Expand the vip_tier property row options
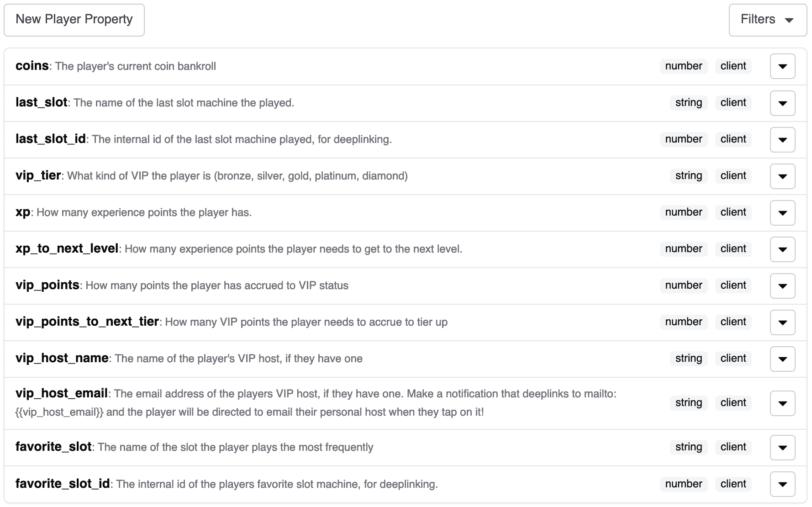Screen dimensions: 812x507 (782, 176)
